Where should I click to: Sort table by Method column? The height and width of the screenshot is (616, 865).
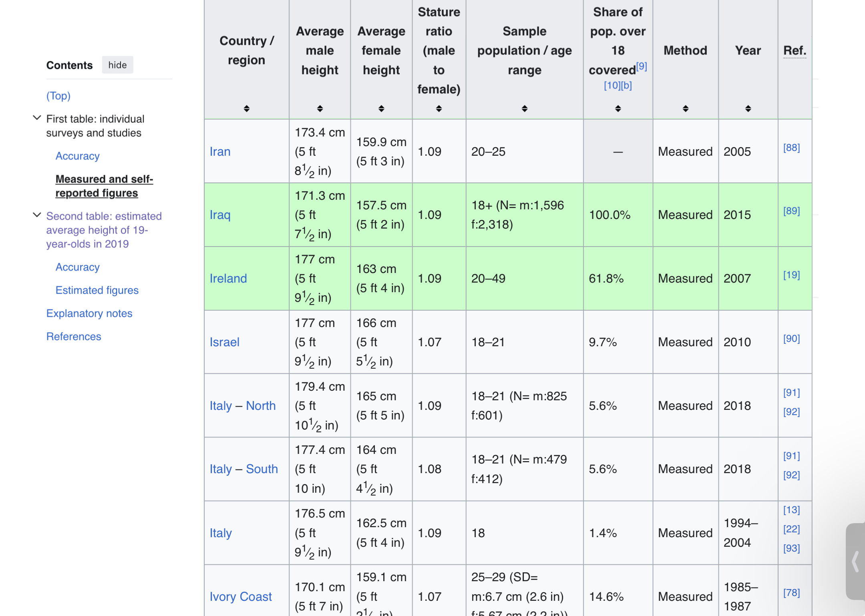[x=685, y=108]
